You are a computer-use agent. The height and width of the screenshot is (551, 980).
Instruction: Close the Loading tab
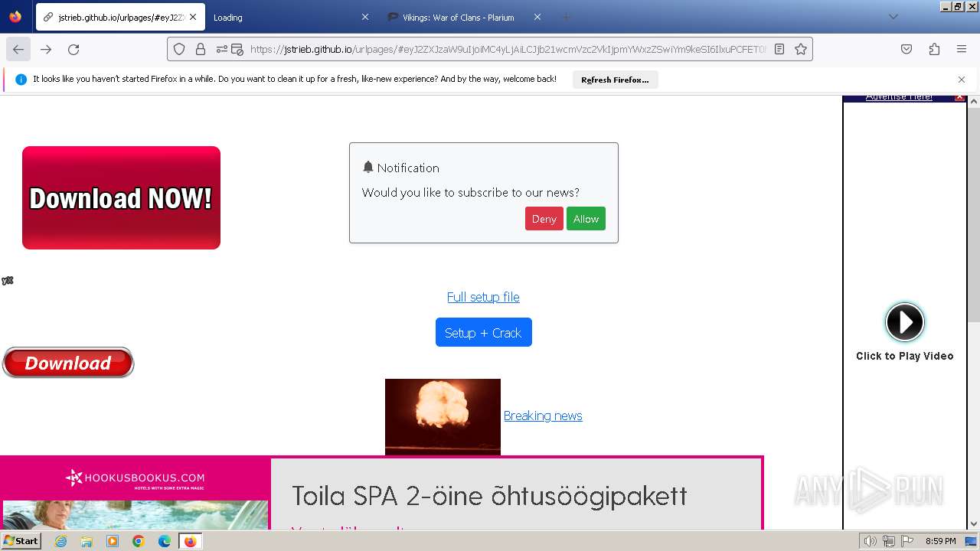click(364, 17)
